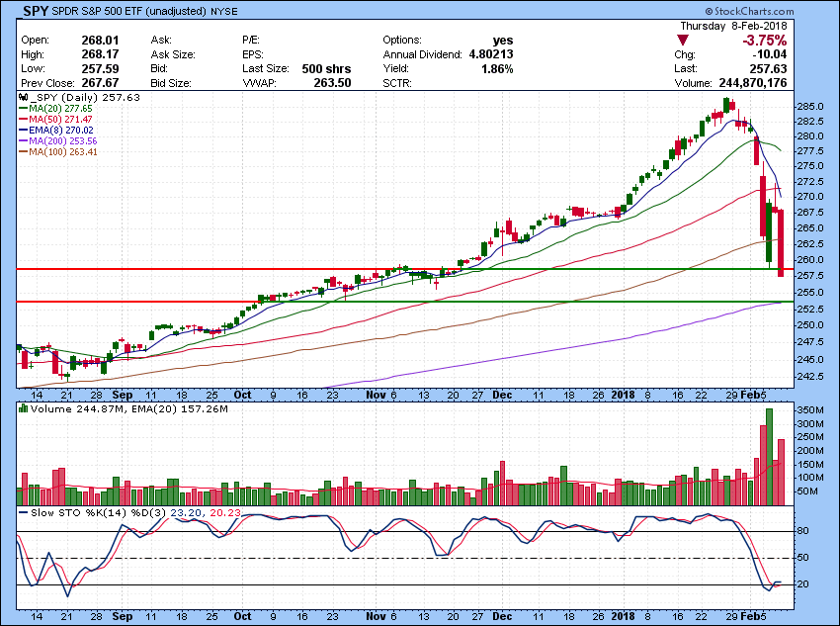Click the 242.5 price axis label
Viewport: 840px width, 626px height.
(x=811, y=376)
